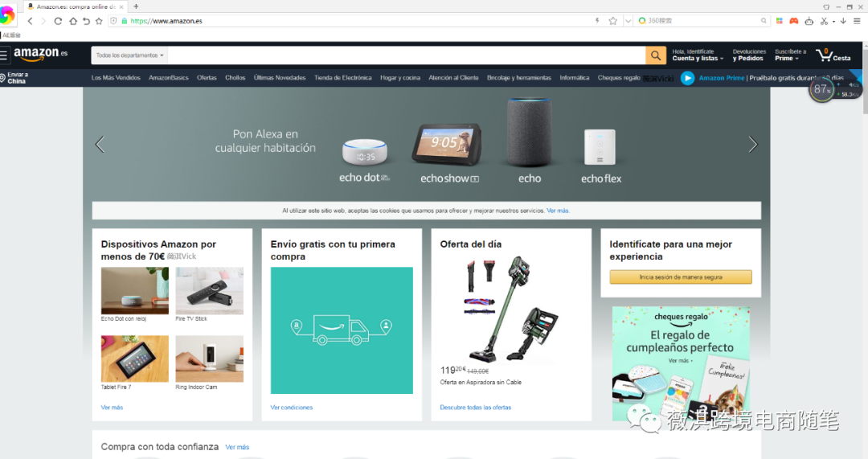Viewport: 868px width, 459px height.
Task: Click the delivery truck shipping image
Action: click(x=342, y=330)
